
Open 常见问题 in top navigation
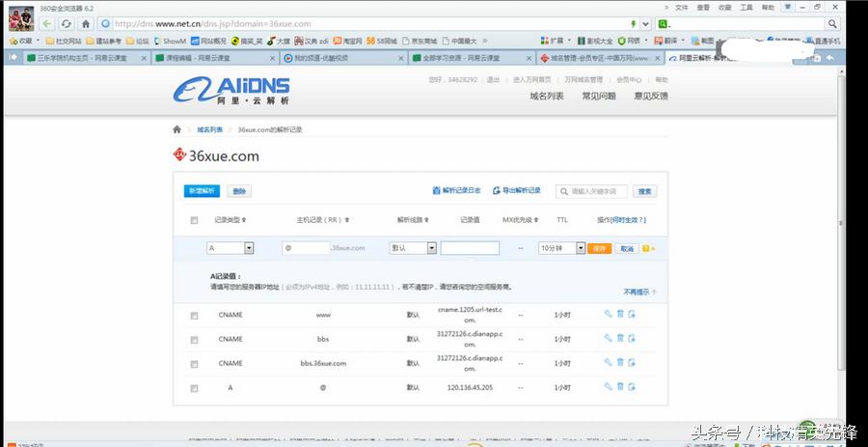(598, 96)
